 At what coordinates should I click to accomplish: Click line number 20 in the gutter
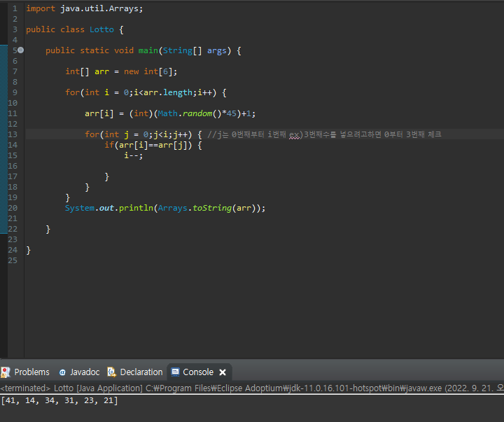tap(13, 208)
